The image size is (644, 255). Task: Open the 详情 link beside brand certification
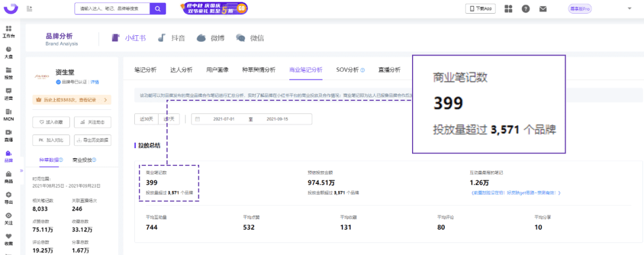(95, 82)
